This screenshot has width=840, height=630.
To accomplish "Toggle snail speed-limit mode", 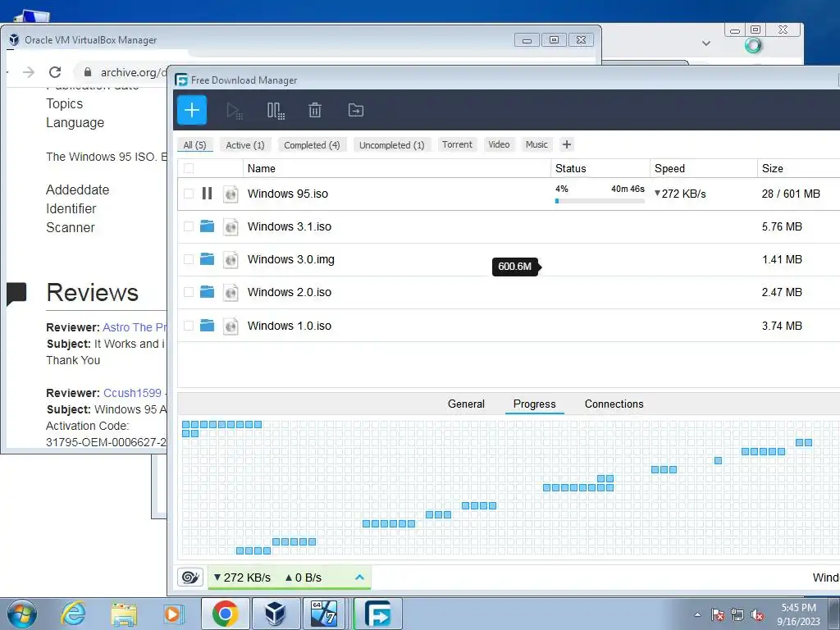I will coord(190,577).
